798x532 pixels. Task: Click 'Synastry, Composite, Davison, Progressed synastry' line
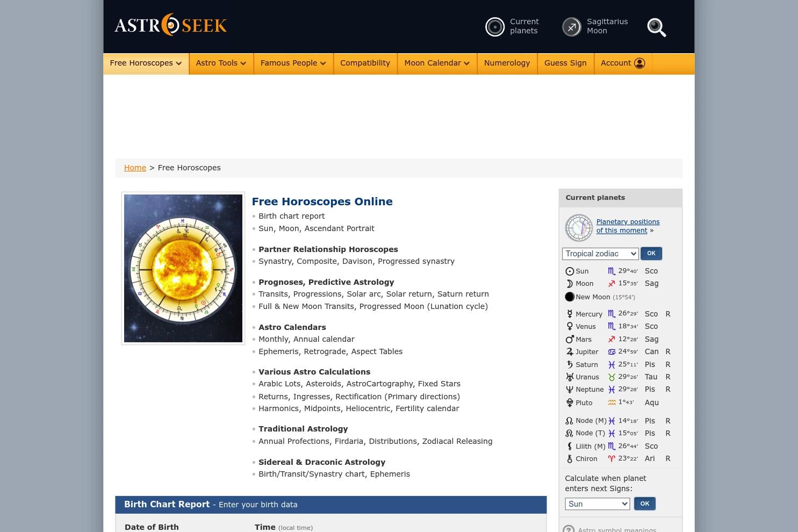click(356, 261)
